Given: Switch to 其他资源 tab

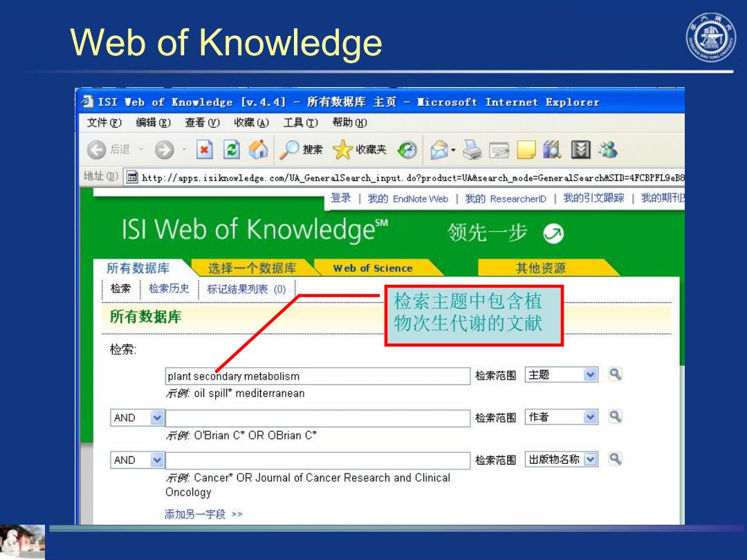Looking at the screenshot, I should 541,268.
